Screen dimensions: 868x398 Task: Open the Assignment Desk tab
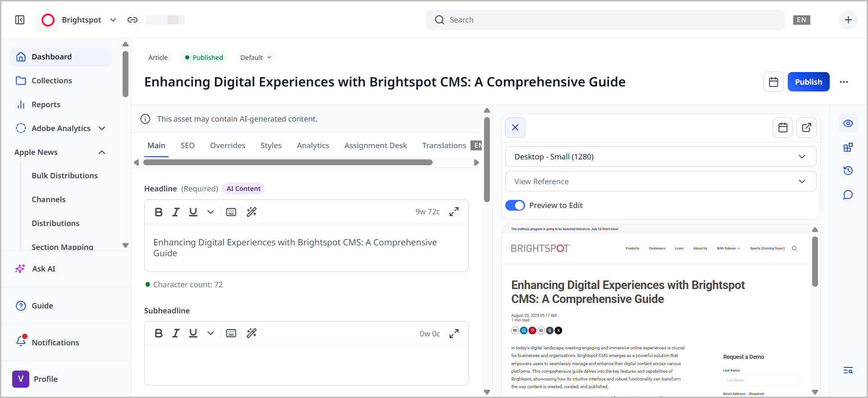(375, 145)
